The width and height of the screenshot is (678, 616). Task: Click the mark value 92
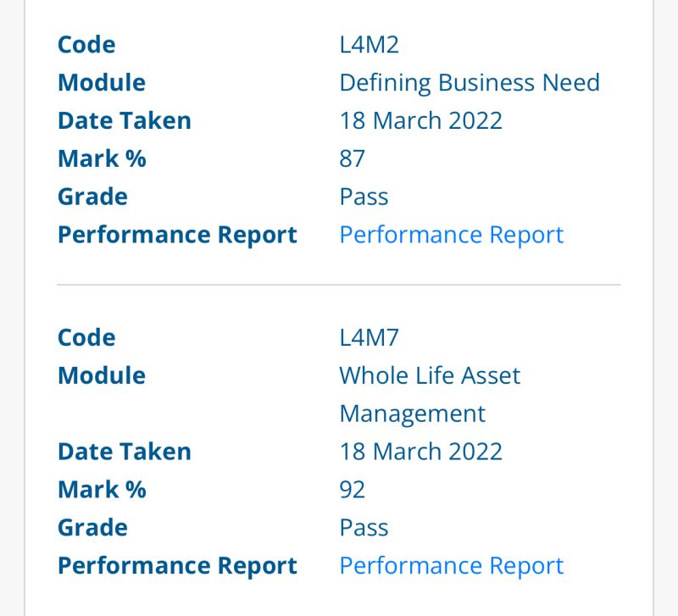click(353, 489)
